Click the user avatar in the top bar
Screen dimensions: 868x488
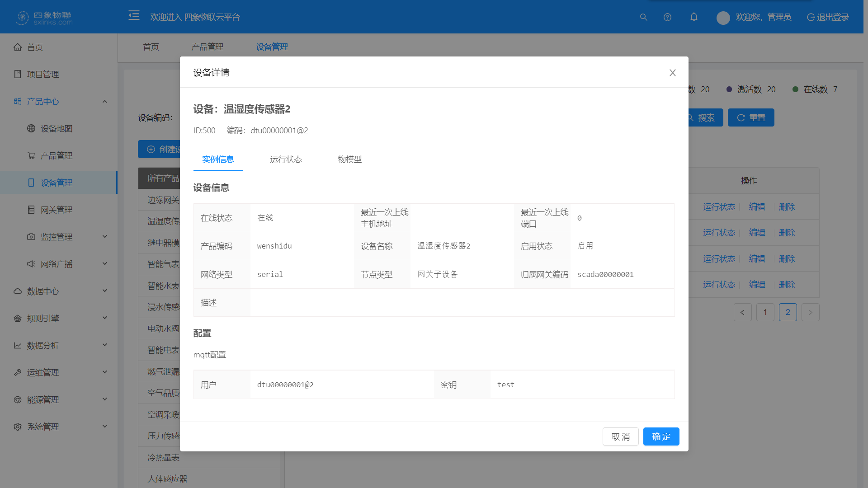(x=723, y=17)
